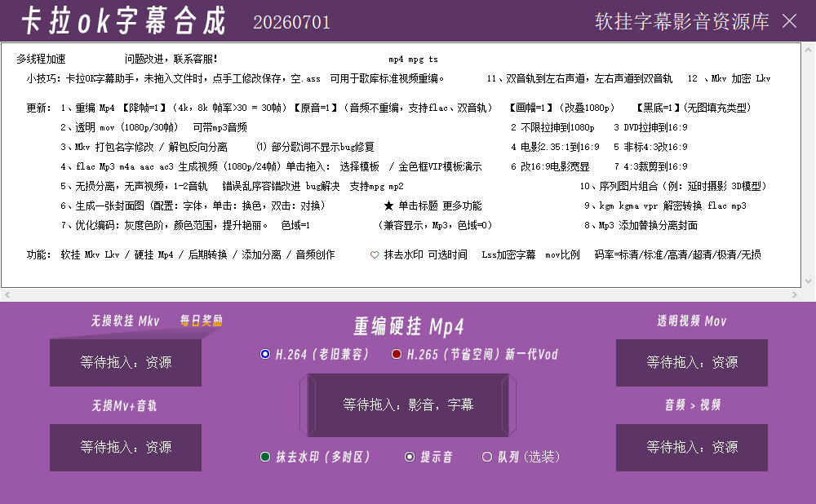The image size is (816, 504).
Task: Click the 音频 > 视频 heading label
Action: point(693,405)
